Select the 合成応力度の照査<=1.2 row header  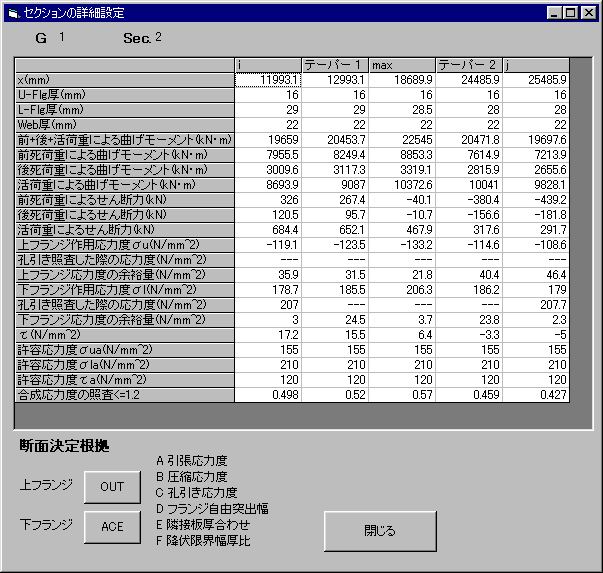tap(125, 395)
